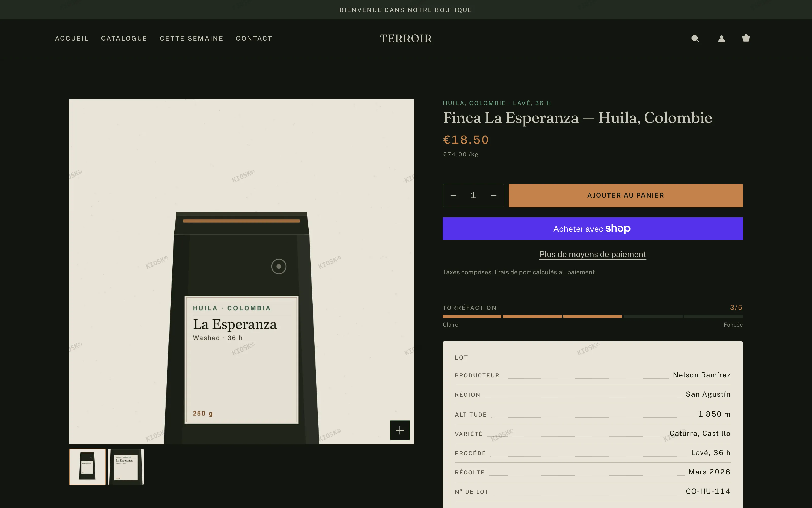Click the Lavé, 36 h process value in the Lot table
812x508 pixels.
click(x=711, y=453)
